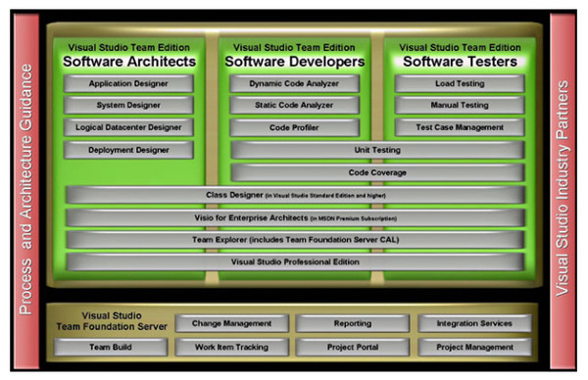
Task: Click Logical Datacenter Designer box
Action: (x=128, y=127)
